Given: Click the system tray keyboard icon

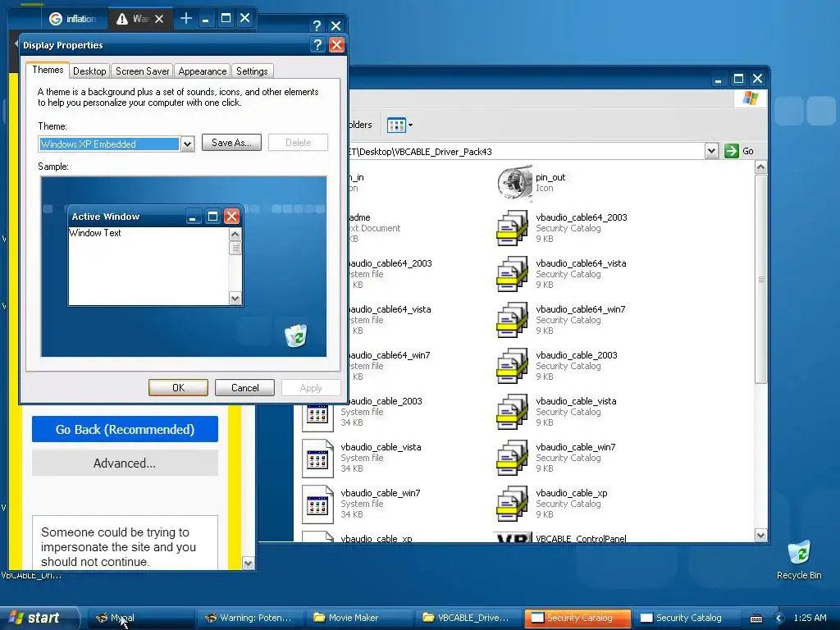Looking at the screenshot, I should click(756, 619).
